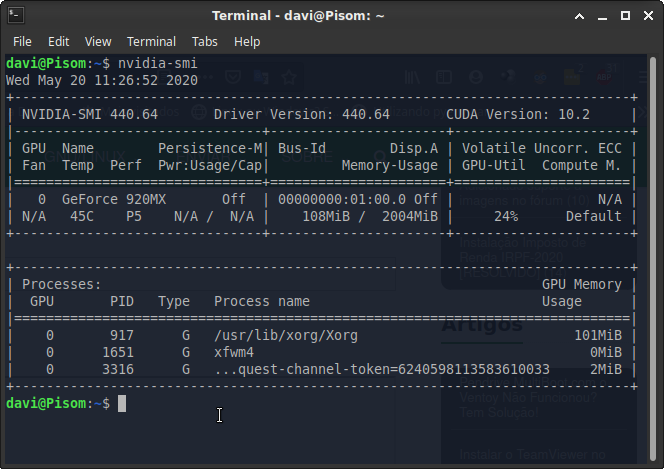Click PID 1651 in process table
Screen dimensions: 664x469
(x=118, y=353)
